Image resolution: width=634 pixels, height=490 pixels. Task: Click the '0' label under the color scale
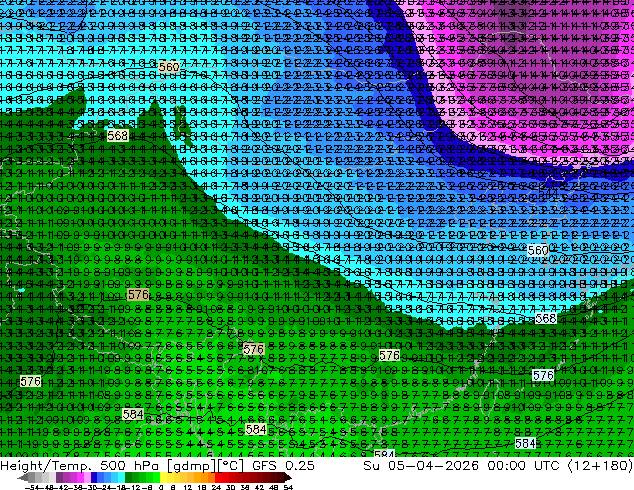pos(161,487)
